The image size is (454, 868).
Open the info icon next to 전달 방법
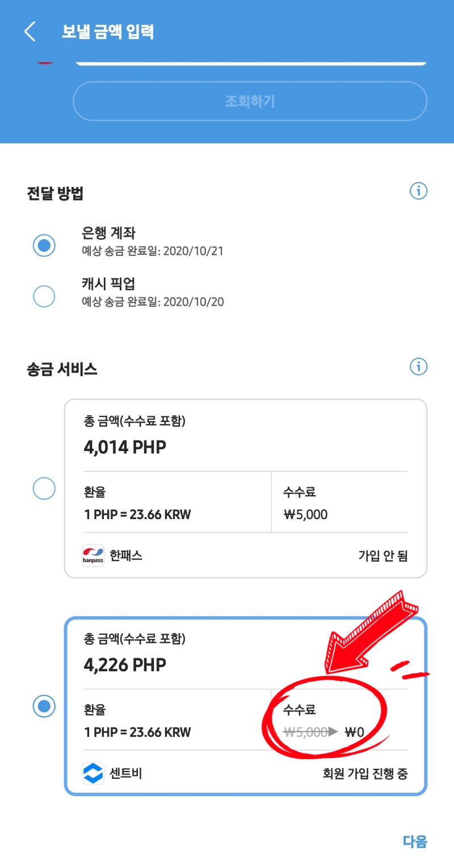419,191
